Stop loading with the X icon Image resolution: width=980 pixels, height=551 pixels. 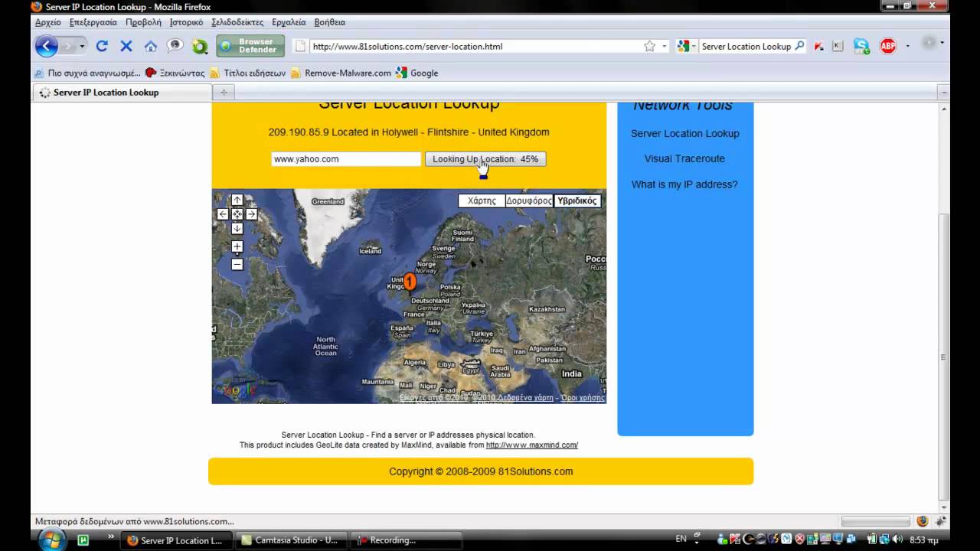coord(126,46)
